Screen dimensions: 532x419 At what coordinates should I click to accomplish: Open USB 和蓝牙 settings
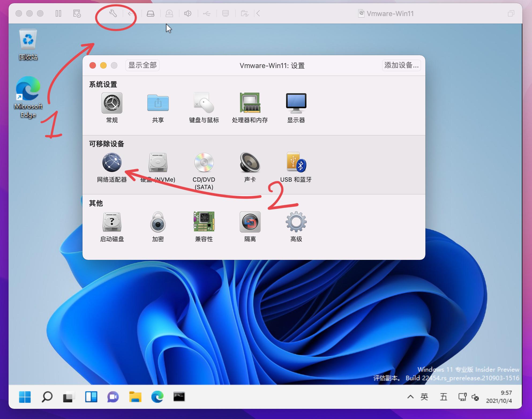pos(296,162)
